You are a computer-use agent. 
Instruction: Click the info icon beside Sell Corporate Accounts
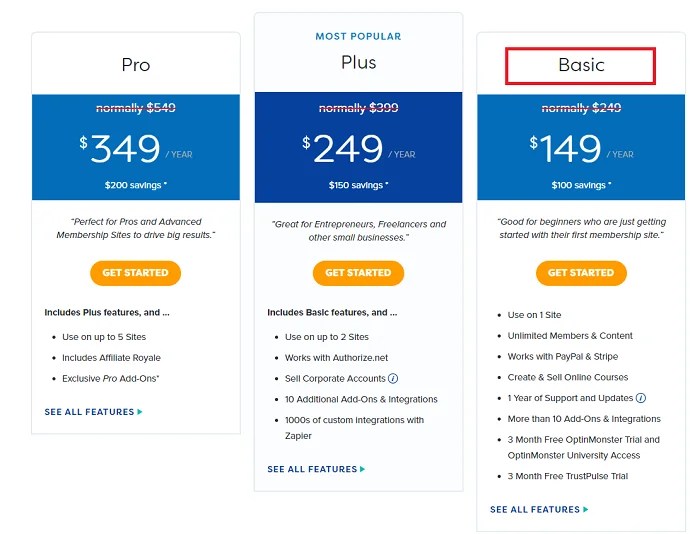[393, 378]
